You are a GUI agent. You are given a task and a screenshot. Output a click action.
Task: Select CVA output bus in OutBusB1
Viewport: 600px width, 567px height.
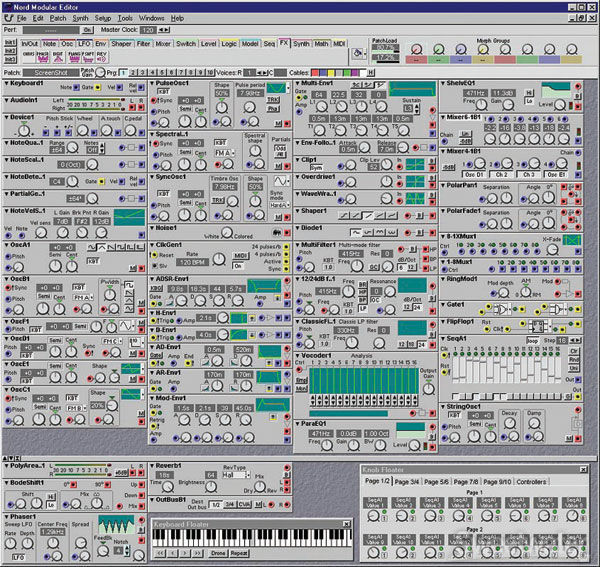(244, 505)
